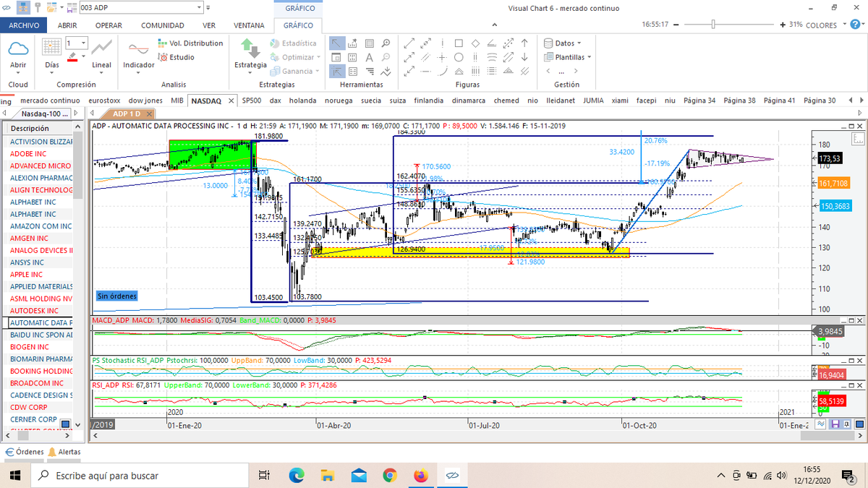The width and height of the screenshot is (868, 488).
Task: Expand the COLORES dropdown
Action: 845,25
